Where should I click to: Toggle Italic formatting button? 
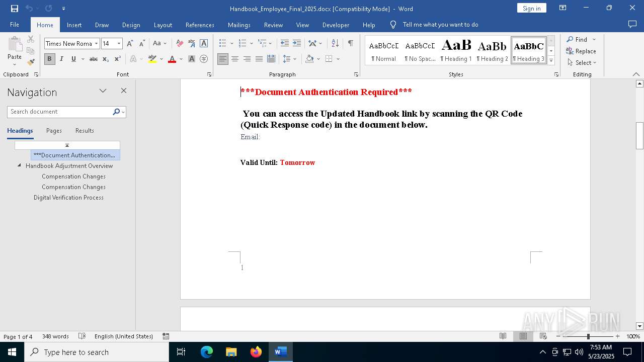(x=61, y=59)
